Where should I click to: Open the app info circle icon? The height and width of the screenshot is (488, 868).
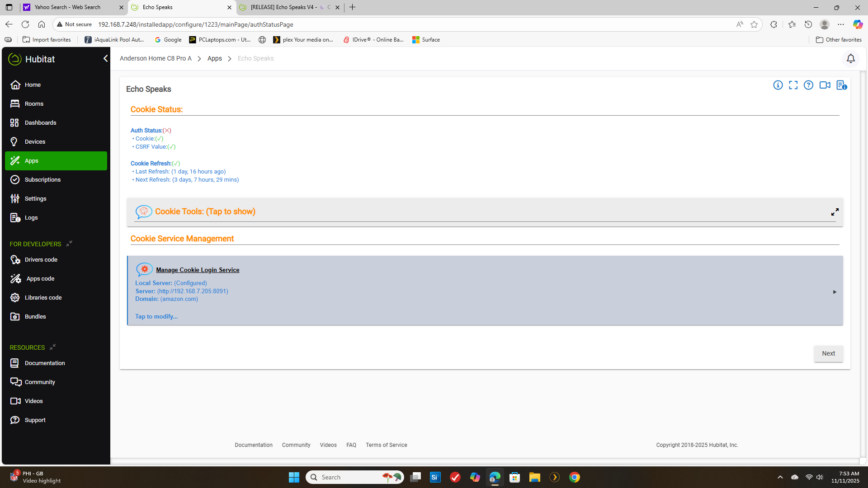(778, 85)
